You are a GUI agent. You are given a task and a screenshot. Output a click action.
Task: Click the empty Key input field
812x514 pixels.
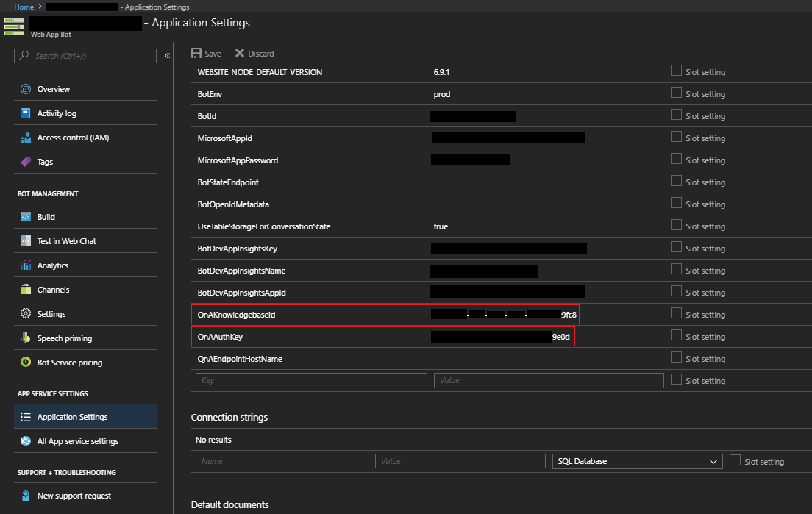click(310, 380)
